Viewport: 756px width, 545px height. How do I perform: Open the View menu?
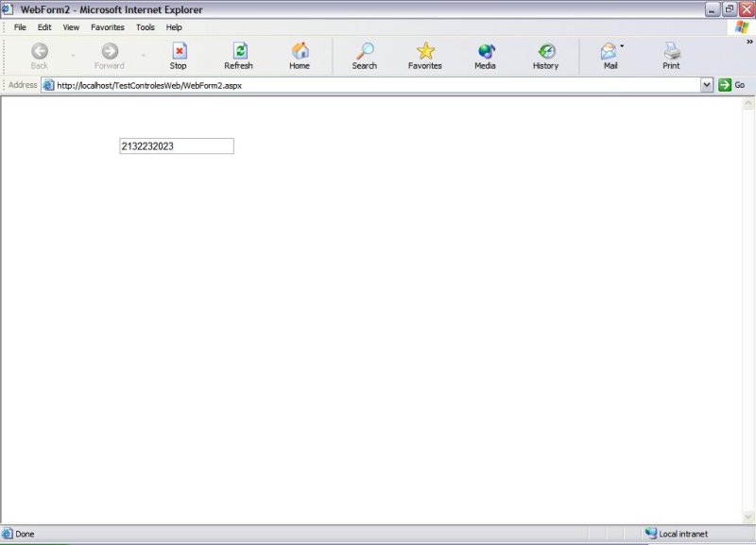(71, 27)
